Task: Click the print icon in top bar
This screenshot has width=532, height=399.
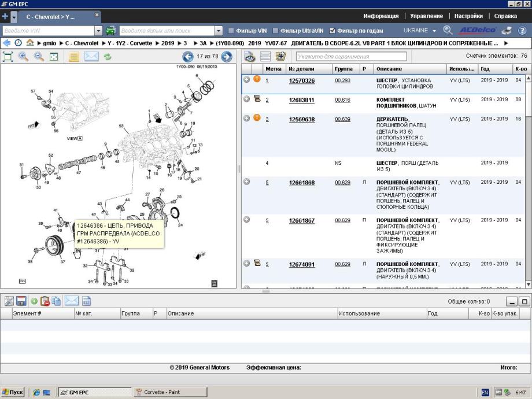Action: (x=507, y=31)
